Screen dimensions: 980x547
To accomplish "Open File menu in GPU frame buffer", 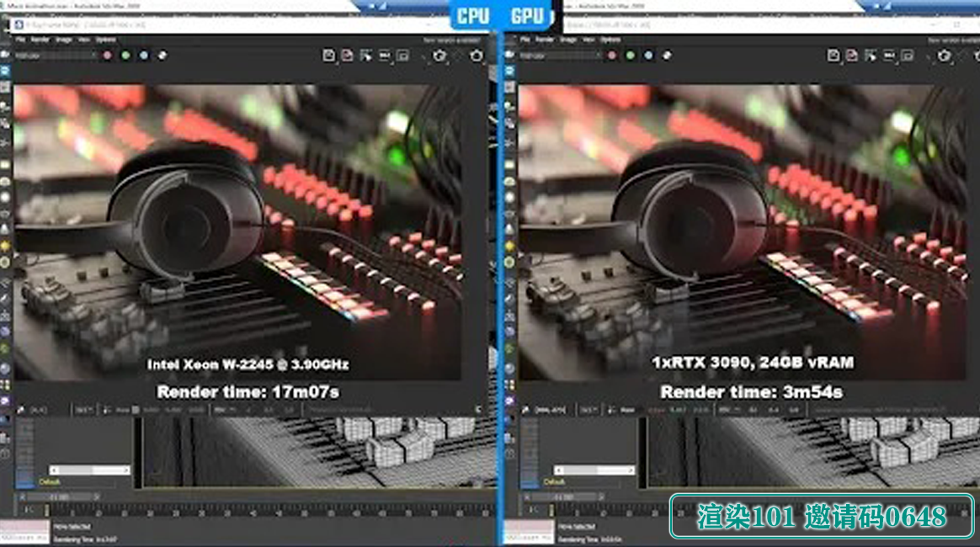I will 525,40.
